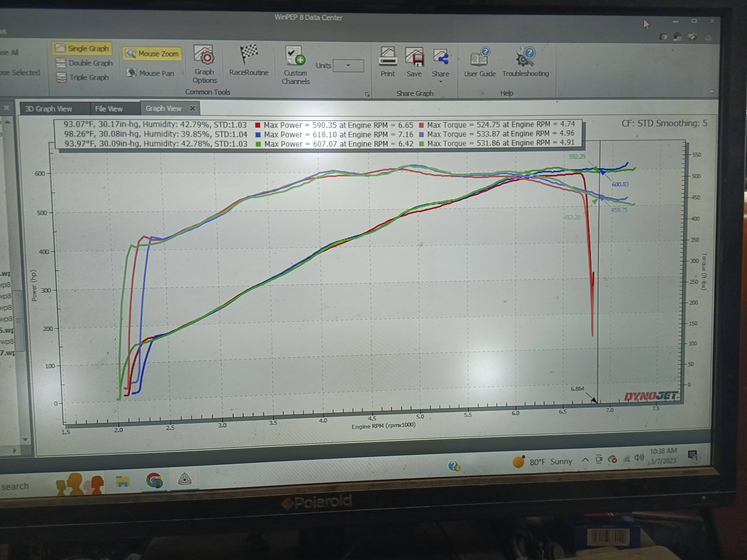Open Troubleshooting help
The height and width of the screenshot is (560, 747).
point(525,62)
